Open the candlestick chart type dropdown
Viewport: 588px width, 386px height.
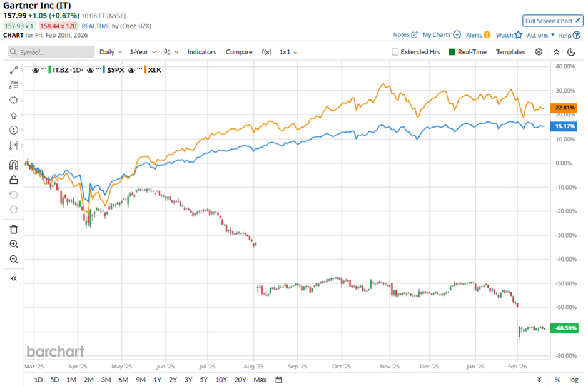pyautogui.click(x=171, y=52)
